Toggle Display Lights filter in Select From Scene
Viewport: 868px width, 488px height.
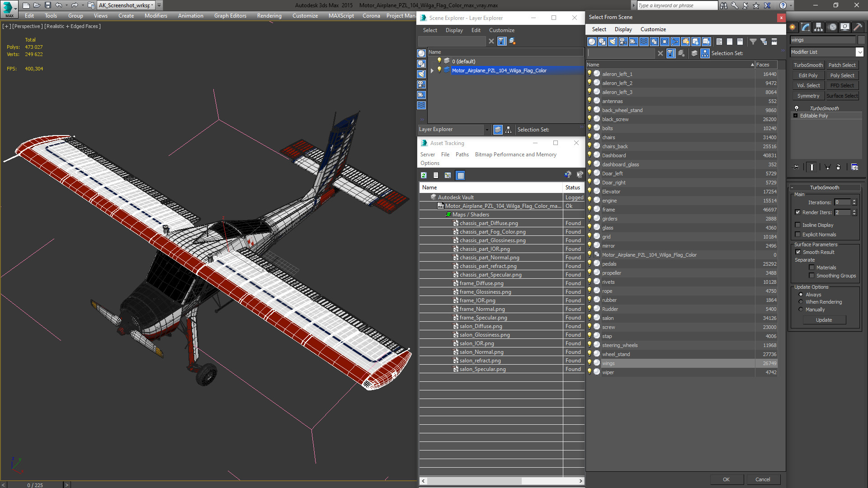point(613,42)
